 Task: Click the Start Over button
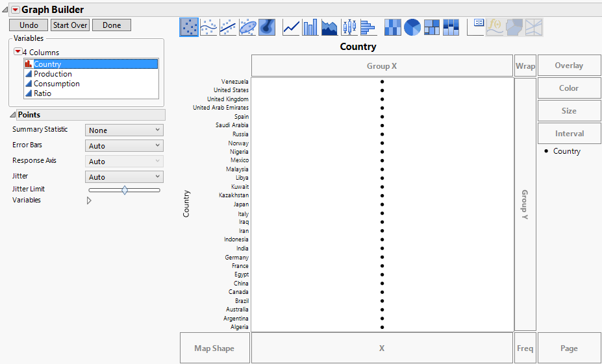click(x=70, y=25)
